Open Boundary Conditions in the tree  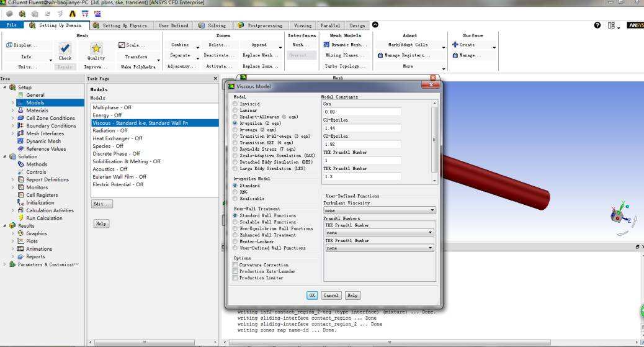(x=51, y=126)
